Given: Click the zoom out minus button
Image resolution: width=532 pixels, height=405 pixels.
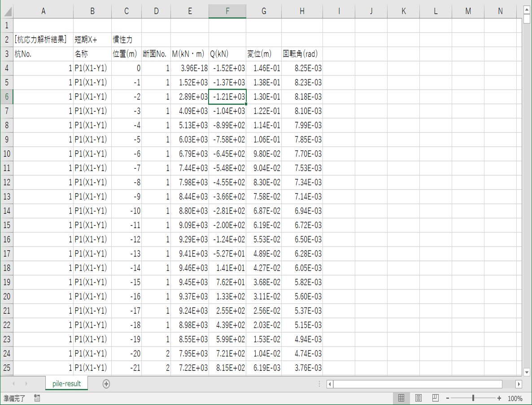Looking at the screenshot, I should point(448,398).
